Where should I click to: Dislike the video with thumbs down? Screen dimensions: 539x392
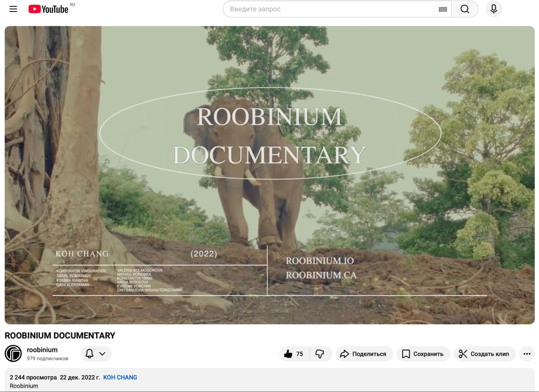pyautogui.click(x=320, y=354)
